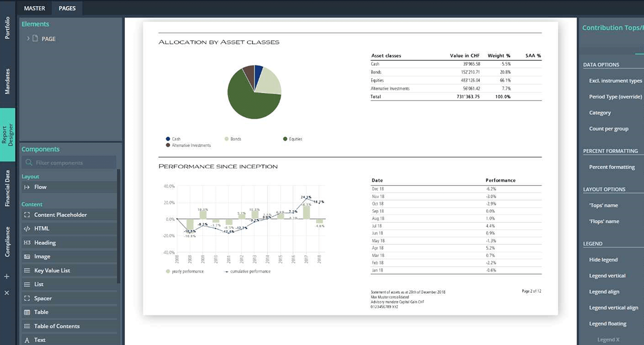Click the search magnifier icon
This screenshot has width=644, height=345.
[x=29, y=162]
